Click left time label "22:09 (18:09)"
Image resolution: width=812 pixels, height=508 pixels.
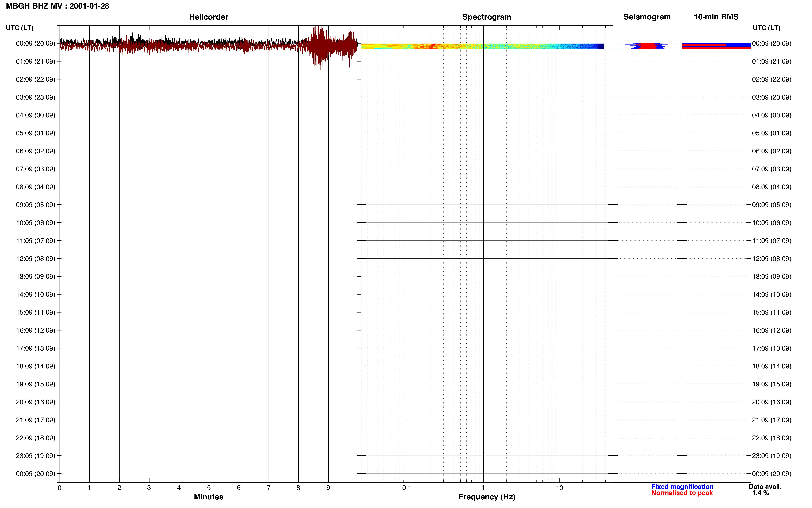(x=35, y=438)
